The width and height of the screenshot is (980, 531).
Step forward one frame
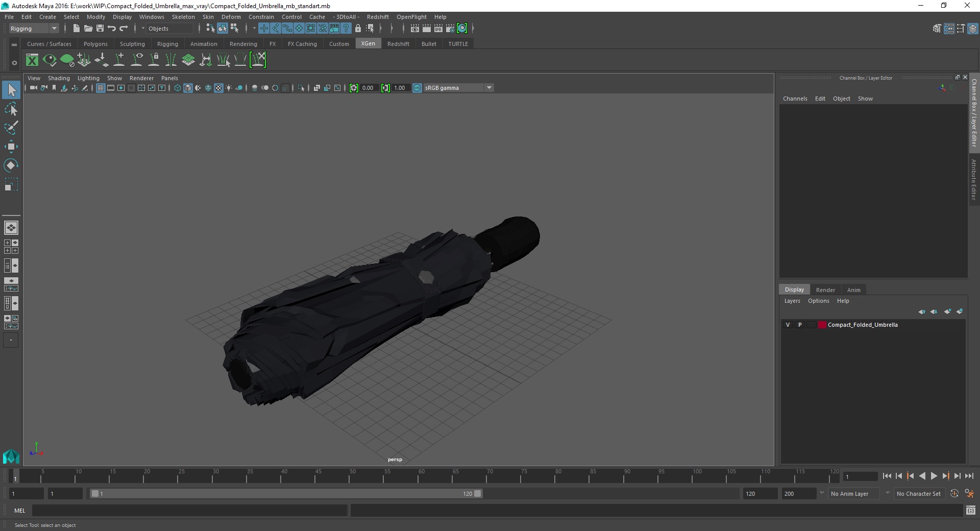(x=957, y=476)
